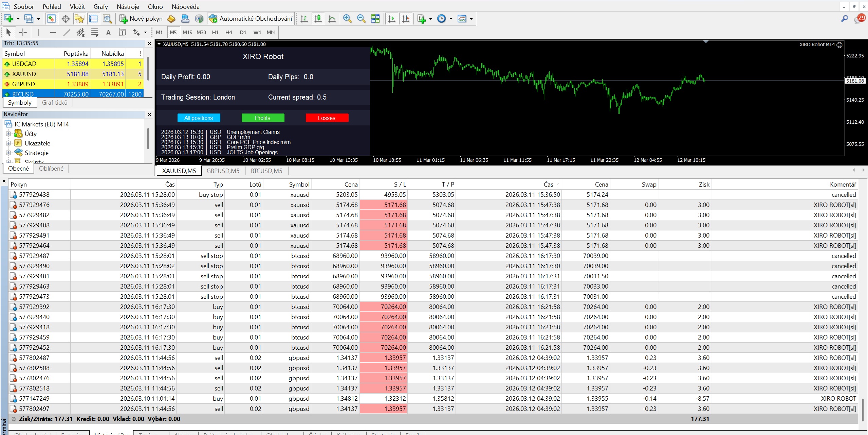Click the Tile Windows icon
The image size is (868, 435).
(375, 19)
